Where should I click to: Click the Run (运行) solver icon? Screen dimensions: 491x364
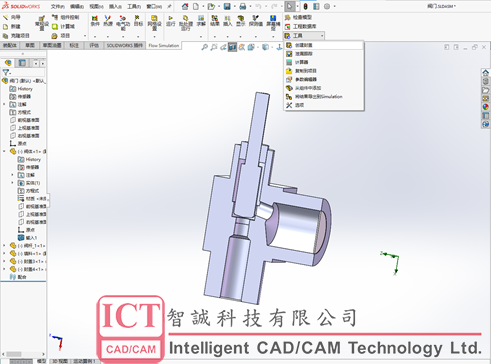[170, 21]
